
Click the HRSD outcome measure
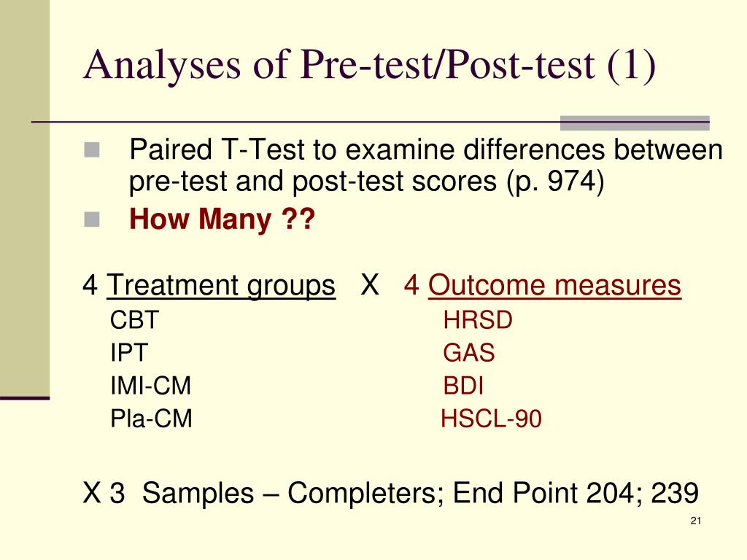click(478, 319)
